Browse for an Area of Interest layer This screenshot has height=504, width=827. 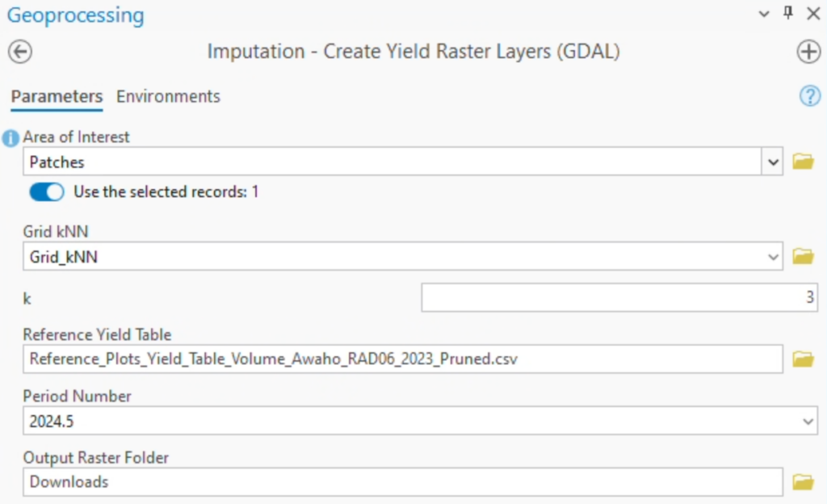pyautogui.click(x=805, y=162)
